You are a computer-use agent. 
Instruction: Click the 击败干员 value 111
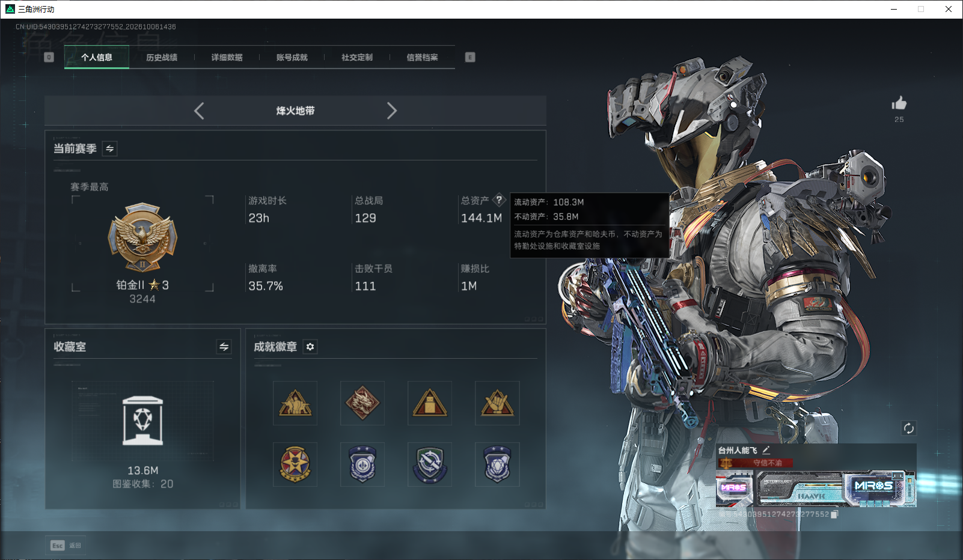(x=365, y=286)
